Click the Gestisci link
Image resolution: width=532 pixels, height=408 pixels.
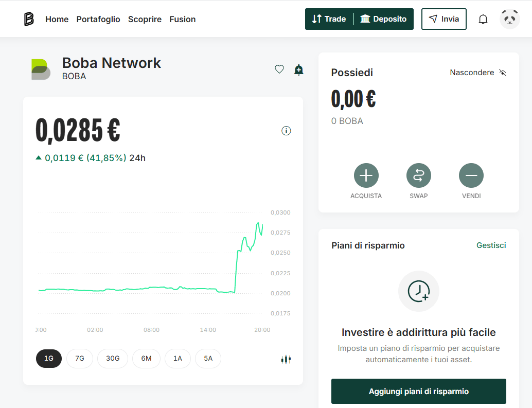click(491, 245)
